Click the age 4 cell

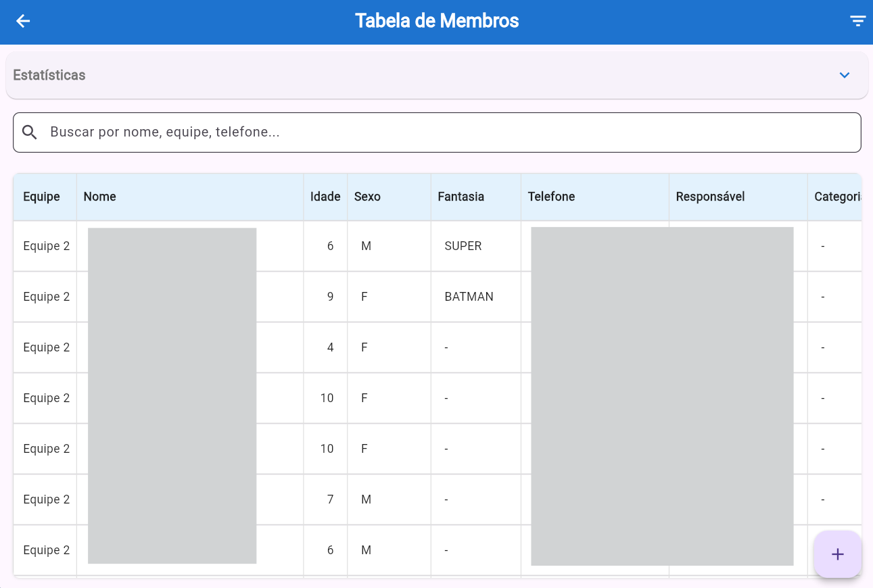pyautogui.click(x=330, y=347)
